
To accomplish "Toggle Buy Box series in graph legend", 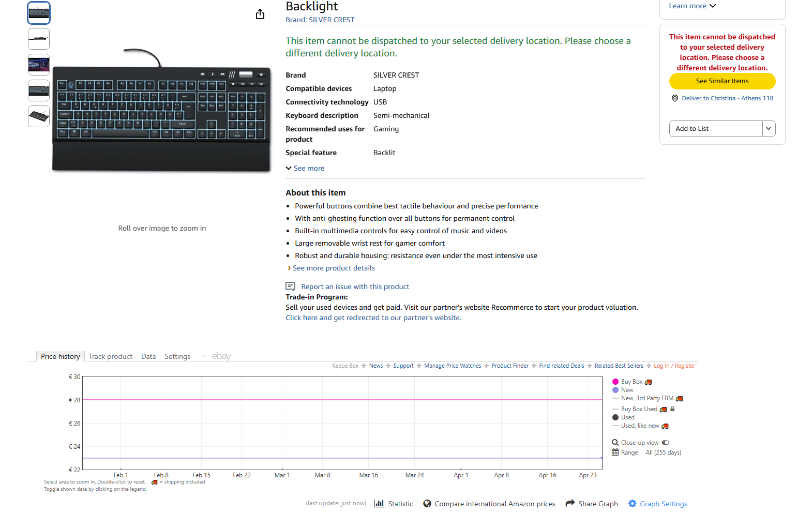I will pos(632,382).
